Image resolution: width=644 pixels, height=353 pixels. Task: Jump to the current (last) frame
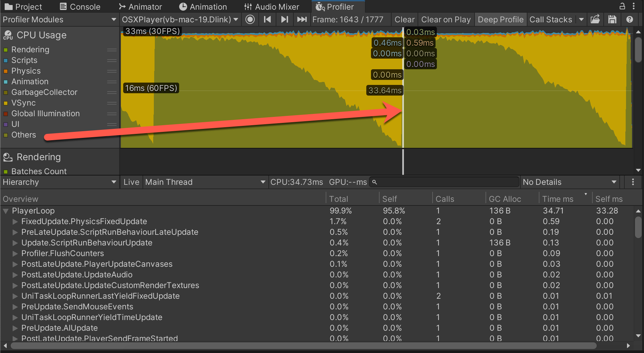click(x=302, y=20)
